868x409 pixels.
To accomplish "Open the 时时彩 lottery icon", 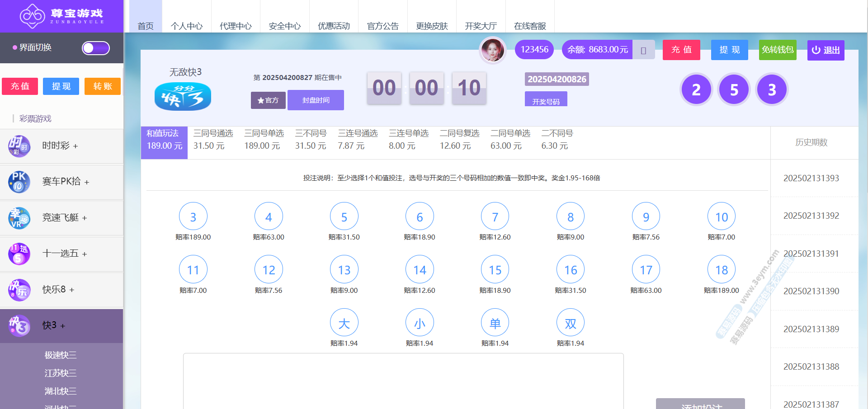I will click(19, 146).
